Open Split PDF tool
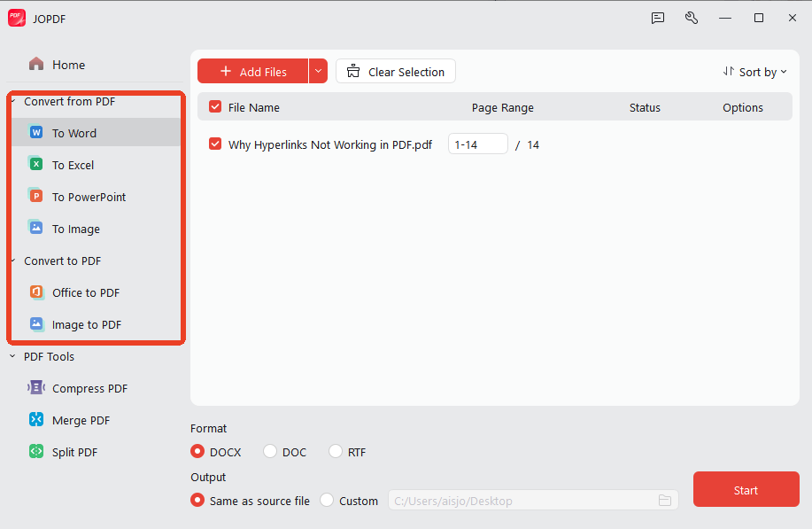The image size is (812, 529). point(74,452)
